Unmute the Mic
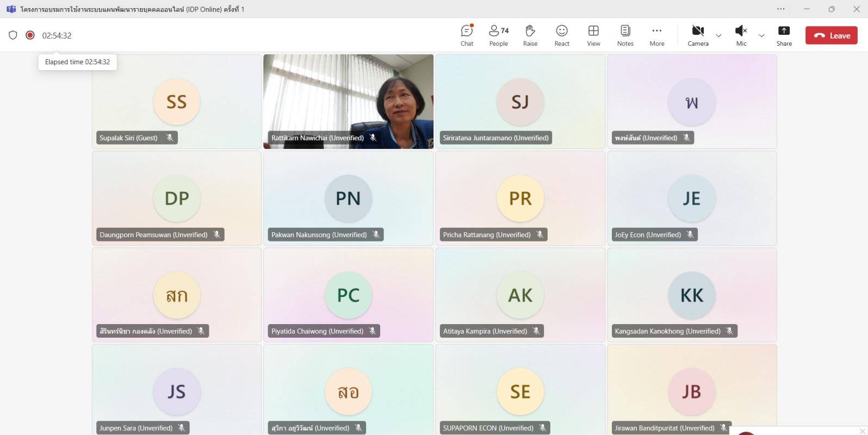 pos(741,35)
